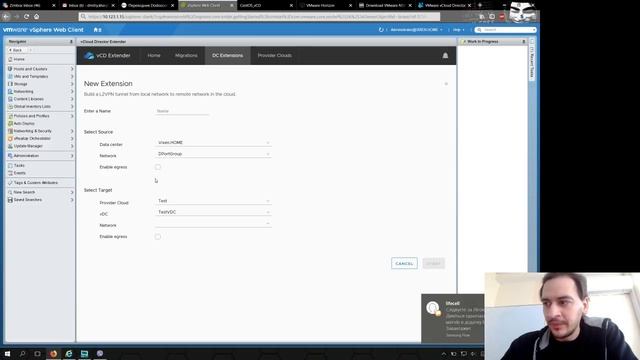Open the target Network dropdown
Image resolution: width=640 pixels, height=360 pixels.
[x=213, y=223]
